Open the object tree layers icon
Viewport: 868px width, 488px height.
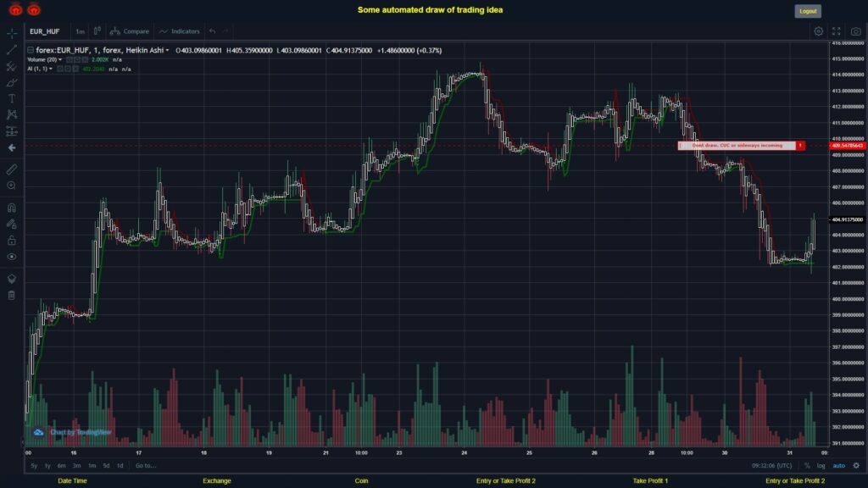(12, 278)
